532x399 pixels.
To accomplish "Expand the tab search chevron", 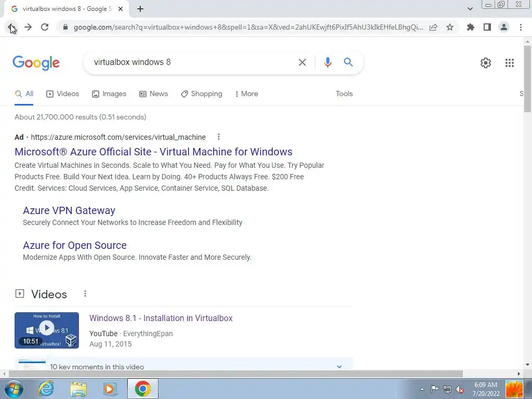I will 470,9.
